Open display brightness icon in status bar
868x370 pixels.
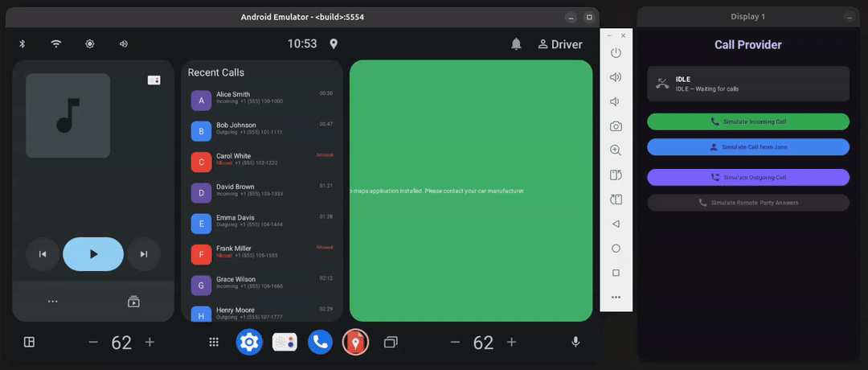pos(90,43)
